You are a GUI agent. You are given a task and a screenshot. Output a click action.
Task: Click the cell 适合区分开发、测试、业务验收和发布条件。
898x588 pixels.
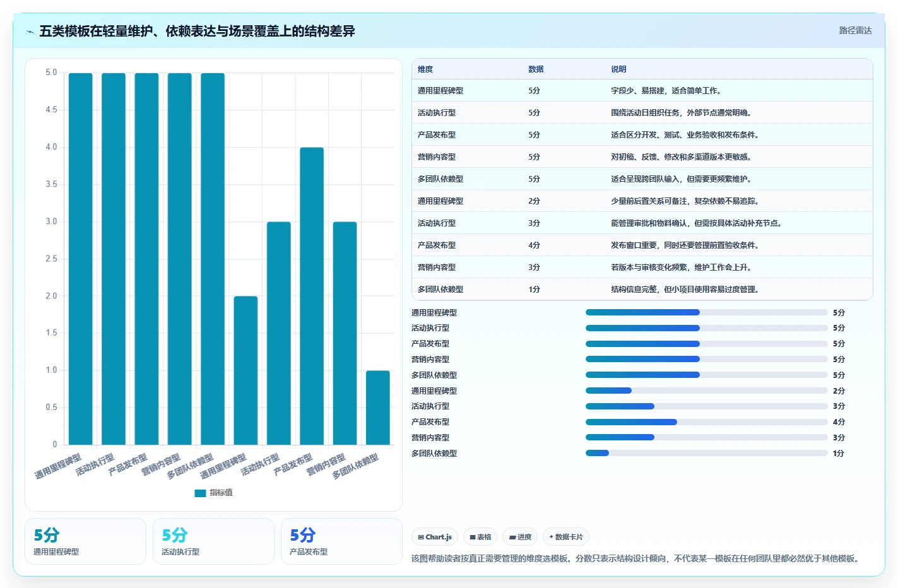[685, 135]
